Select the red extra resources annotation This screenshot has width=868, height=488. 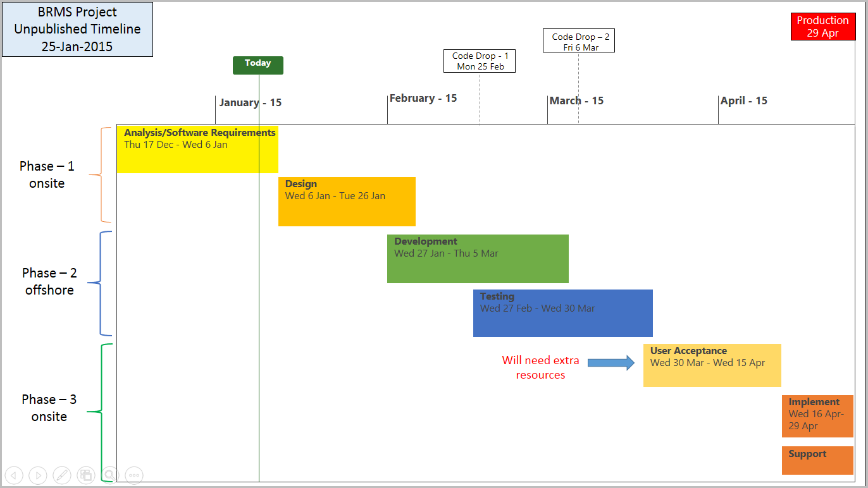point(540,367)
